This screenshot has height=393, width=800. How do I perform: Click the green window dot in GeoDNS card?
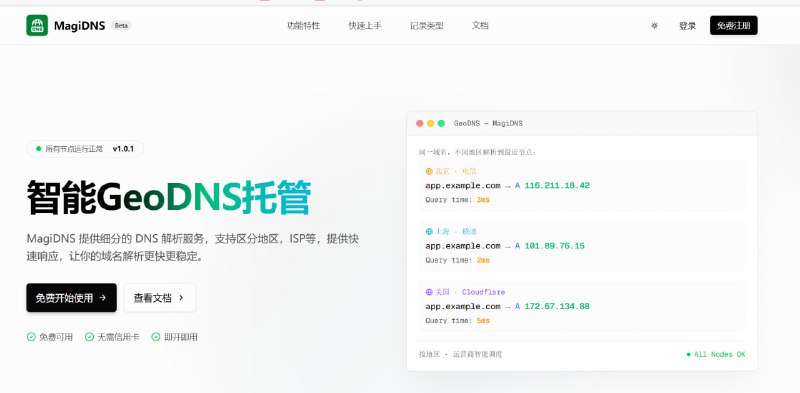click(x=441, y=124)
